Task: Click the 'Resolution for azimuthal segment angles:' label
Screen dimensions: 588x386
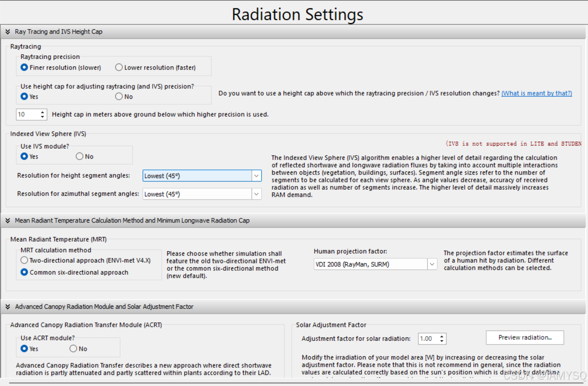Action: click(x=78, y=194)
